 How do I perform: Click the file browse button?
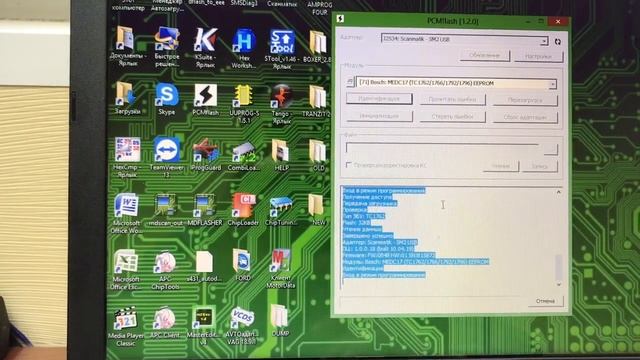pyautogui.click(x=551, y=149)
